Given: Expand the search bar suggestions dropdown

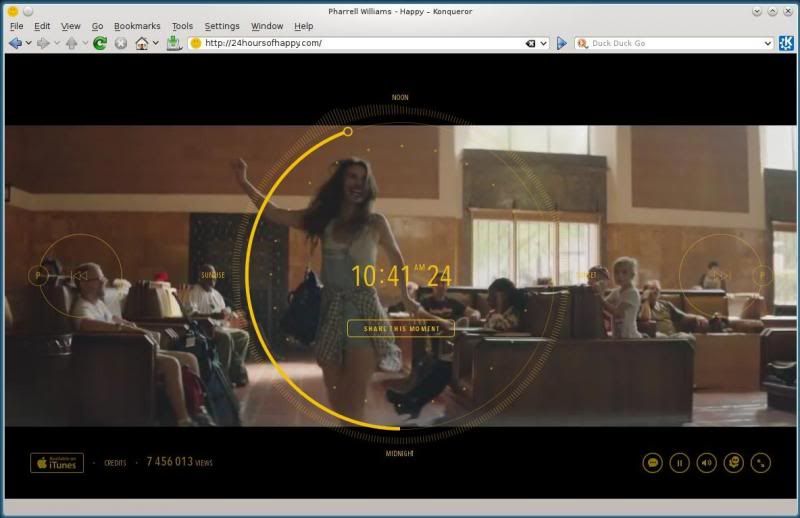Looking at the screenshot, I should coord(767,43).
